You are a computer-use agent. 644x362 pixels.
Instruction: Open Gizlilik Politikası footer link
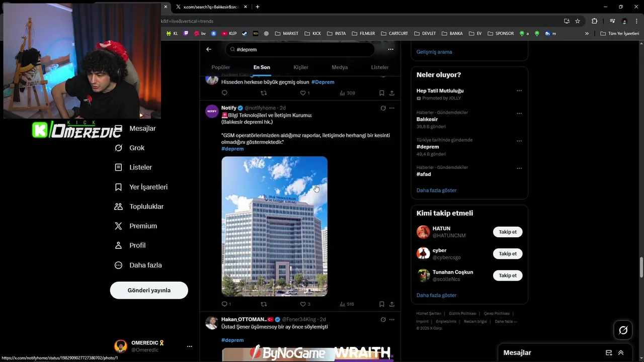[462, 314]
